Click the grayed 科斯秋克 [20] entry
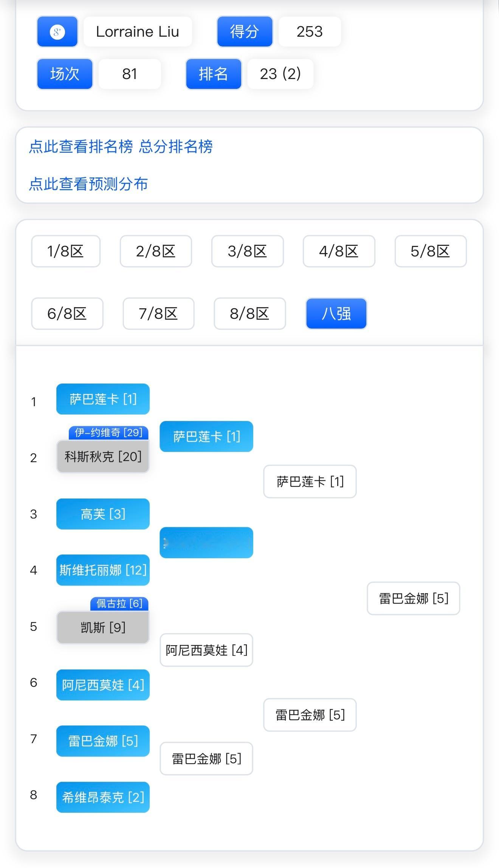Screen dimensions: 499x868 pyautogui.click(x=103, y=457)
